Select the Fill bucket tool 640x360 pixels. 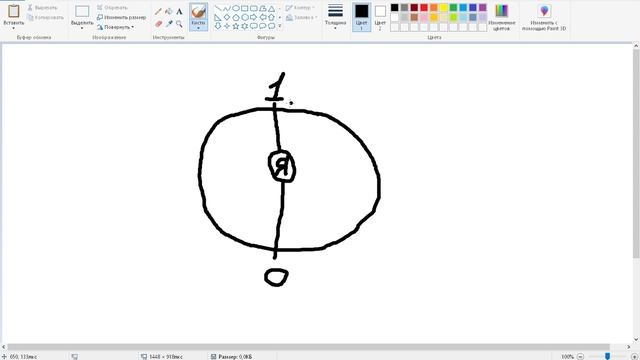tap(169, 12)
